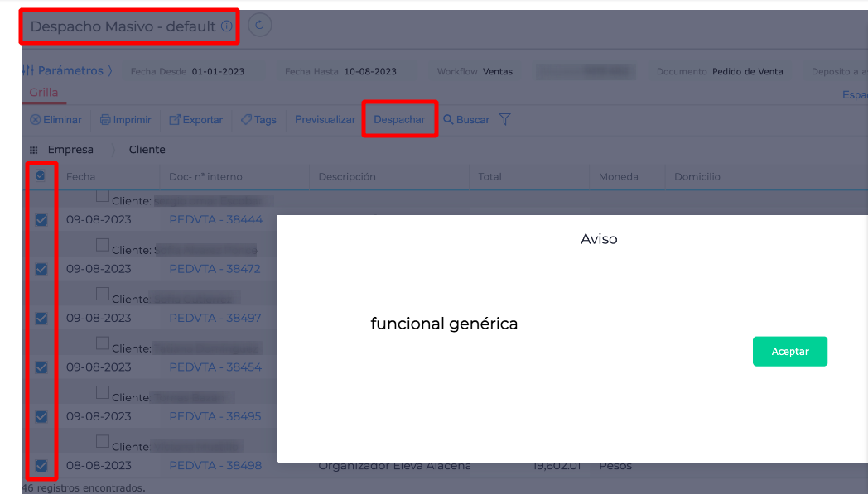The image size is (868, 494).
Task: Check the Cliente group checkbox above PEDVTA - 38497
Action: click(103, 294)
